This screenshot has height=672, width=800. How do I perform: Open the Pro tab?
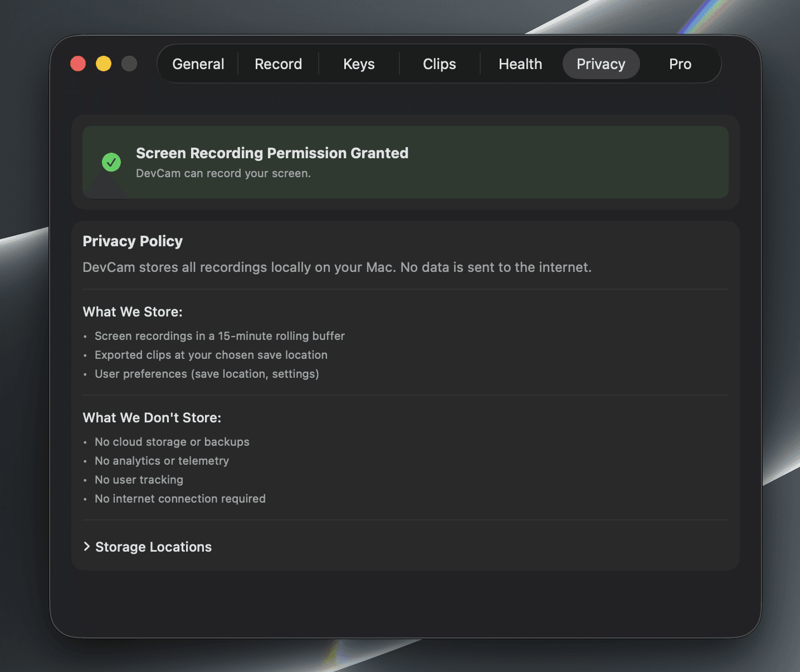(x=680, y=64)
